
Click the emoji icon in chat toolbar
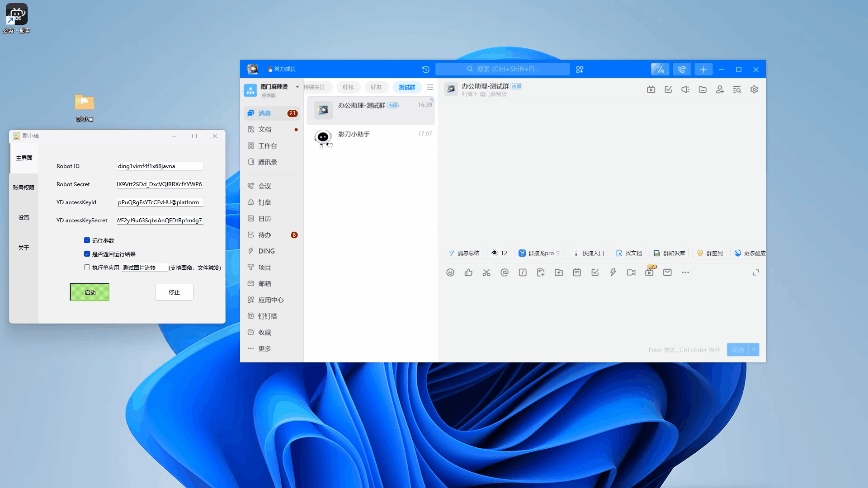click(450, 272)
